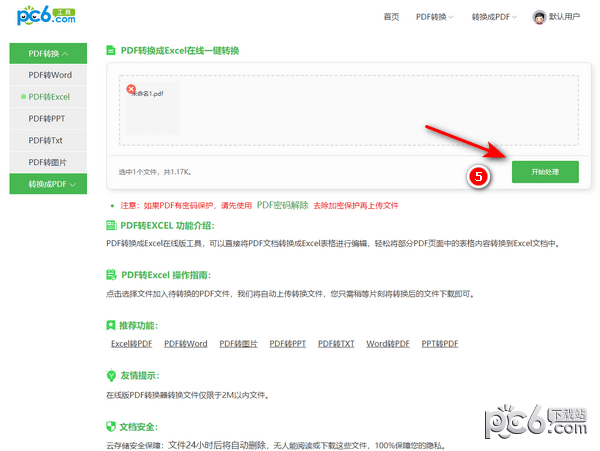The height and width of the screenshot is (451, 600).
Task: Select PDF转Word in the sidebar
Action: [50, 75]
